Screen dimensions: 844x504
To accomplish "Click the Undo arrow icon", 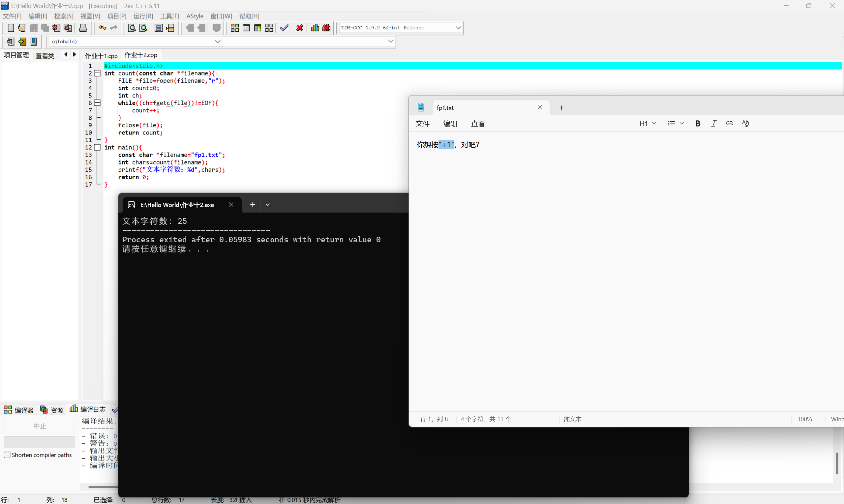I will (x=102, y=28).
